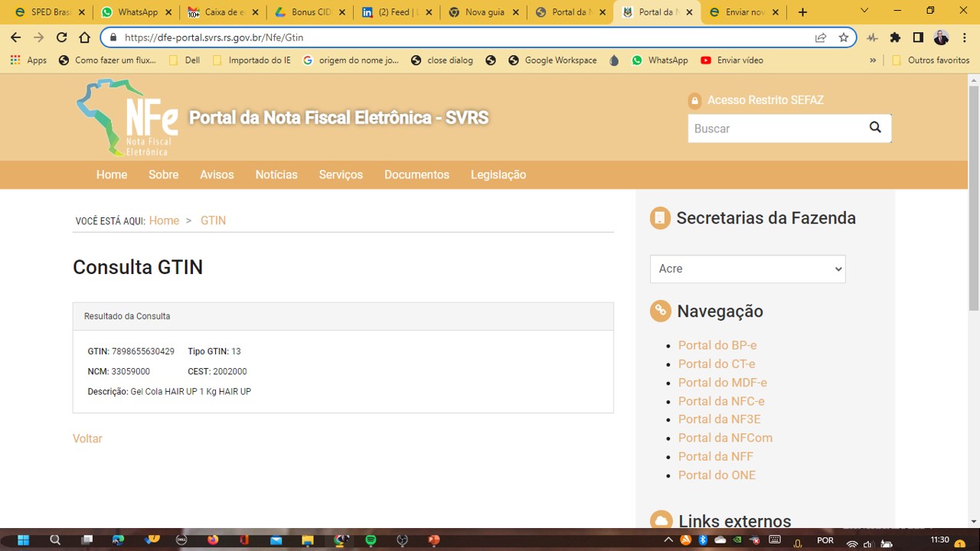This screenshot has height=551, width=980.
Task: Open the Dell app on the taskbar
Action: (181, 540)
